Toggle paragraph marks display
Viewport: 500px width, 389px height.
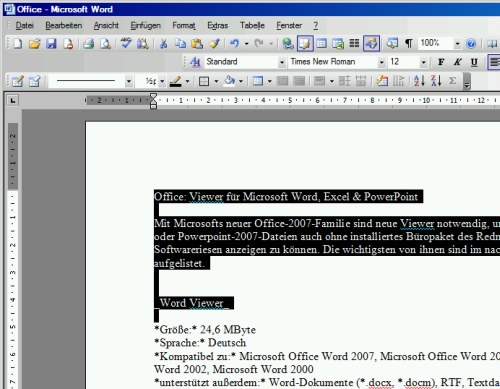tap(409, 44)
